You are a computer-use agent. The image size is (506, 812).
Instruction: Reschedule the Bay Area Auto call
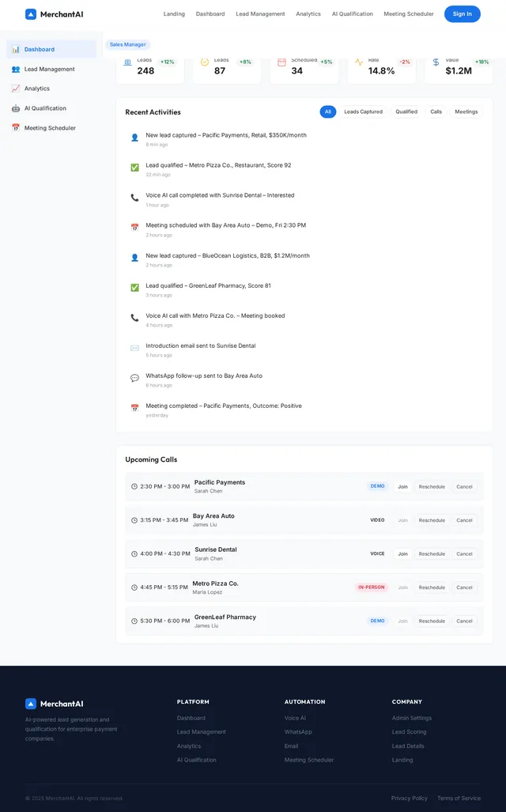[x=432, y=520]
